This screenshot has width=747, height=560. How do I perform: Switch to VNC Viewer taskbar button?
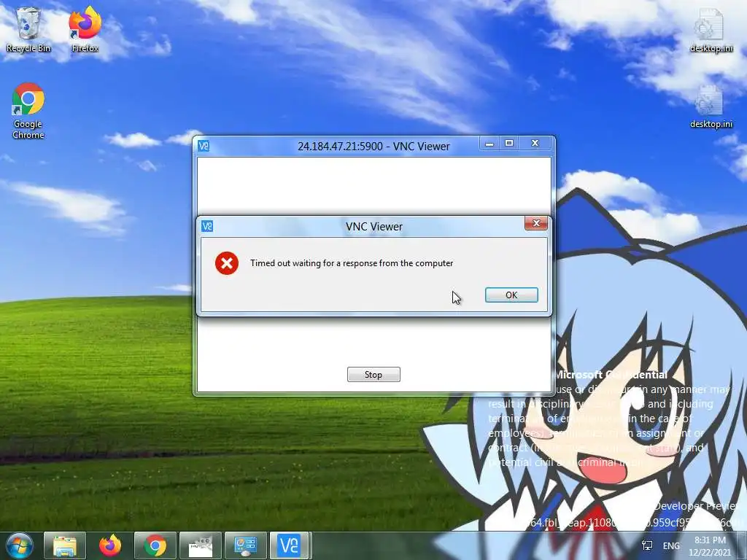pos(291,545)
